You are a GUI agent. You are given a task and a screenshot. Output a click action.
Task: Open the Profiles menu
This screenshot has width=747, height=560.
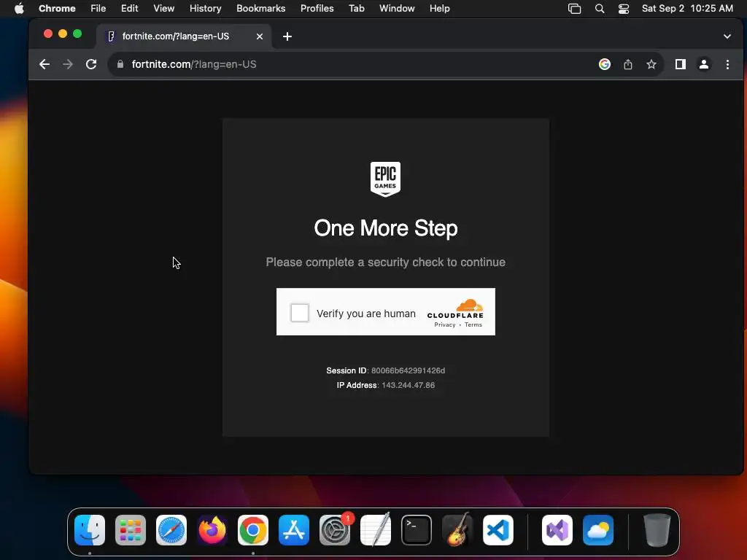(317, 9)
